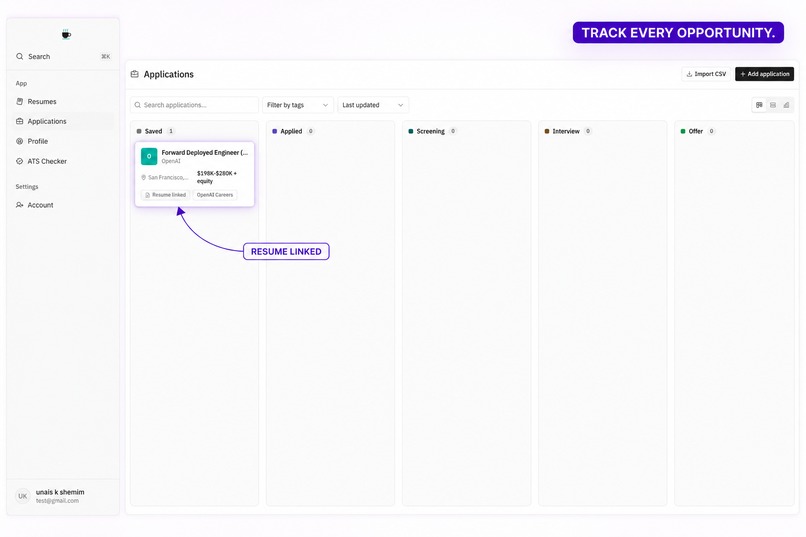Click the Import CSV button
The image size is (806, 537).
click(706, 74)
